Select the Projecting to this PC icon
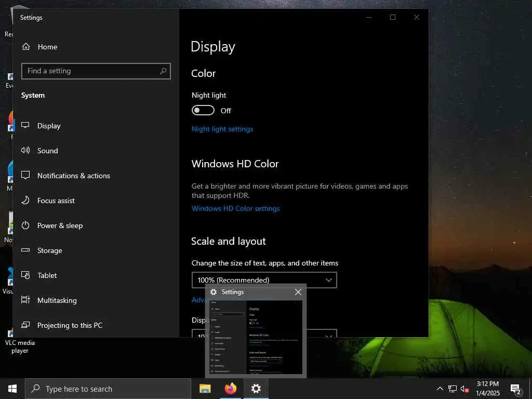 (x=25, y=325)
